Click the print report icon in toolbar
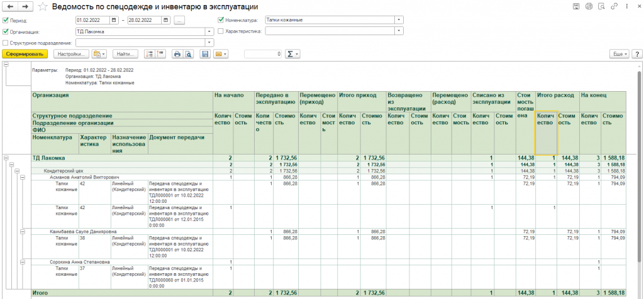The height and width of the screenshot is (299, 644). point(177,54)
